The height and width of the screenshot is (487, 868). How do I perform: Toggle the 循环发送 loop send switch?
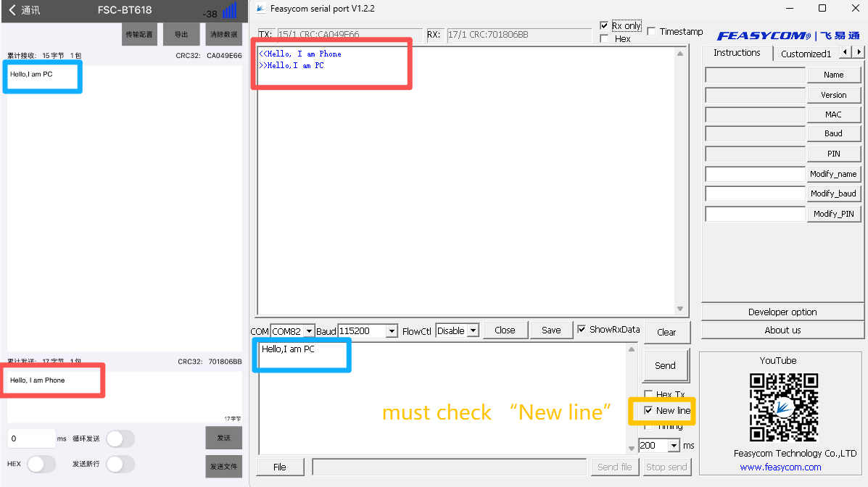click(x=120, y=438)
